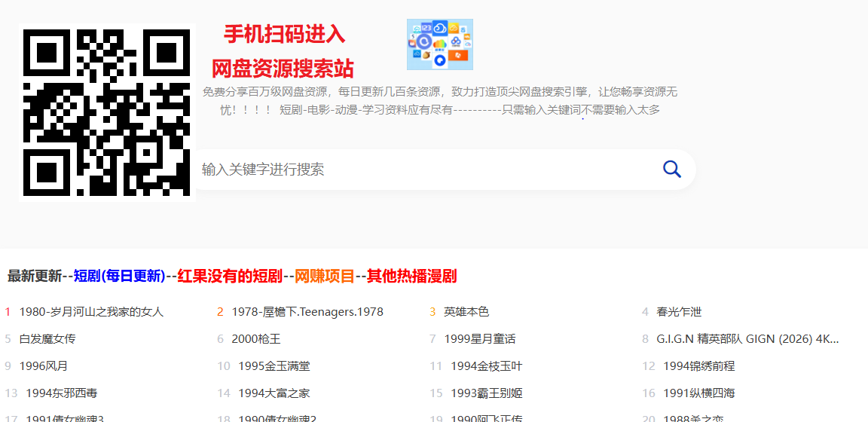868x422 pixels.
Task: Open the 1994金枝玉叶 entry
Action: coord(487,366)
